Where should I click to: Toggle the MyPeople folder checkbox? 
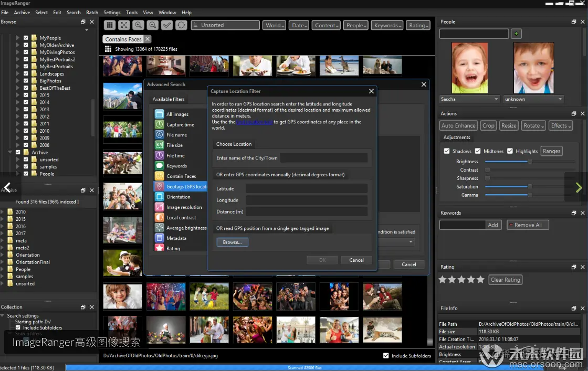click(26, 38)
